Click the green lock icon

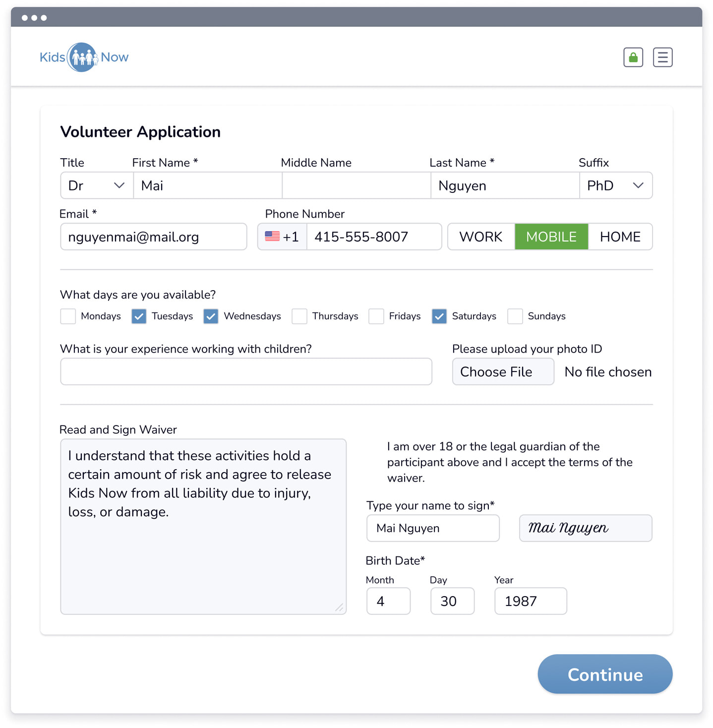pyautogui.click(x=633, y=58)
